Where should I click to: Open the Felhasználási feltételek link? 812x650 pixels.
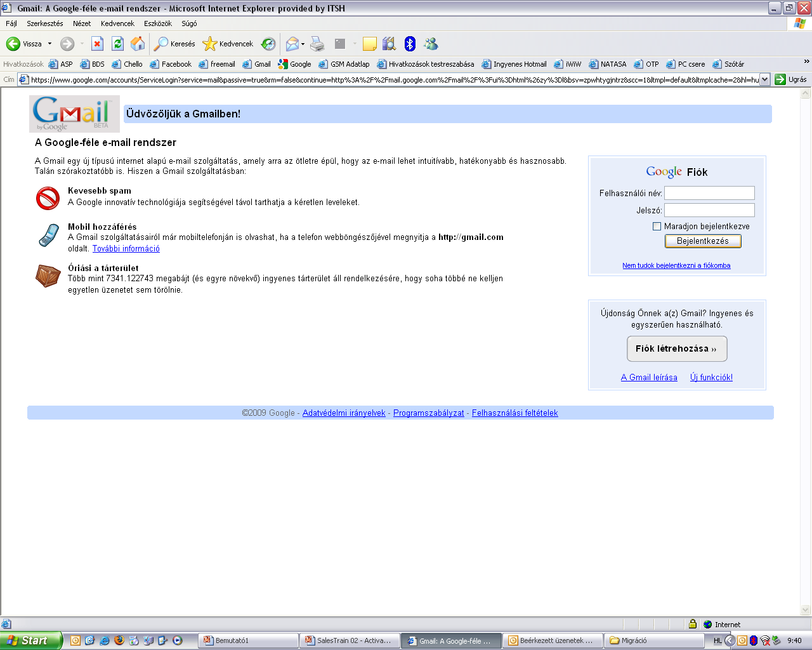pos(515,413)
